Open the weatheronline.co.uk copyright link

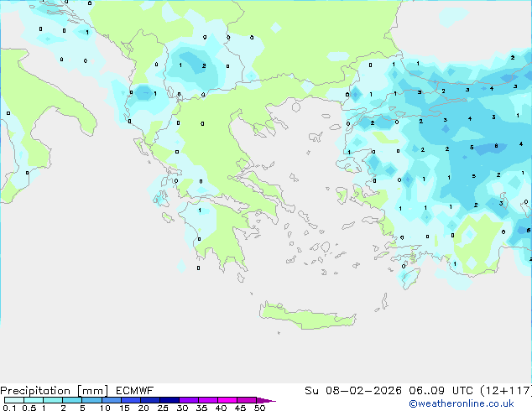coord(462,403)
